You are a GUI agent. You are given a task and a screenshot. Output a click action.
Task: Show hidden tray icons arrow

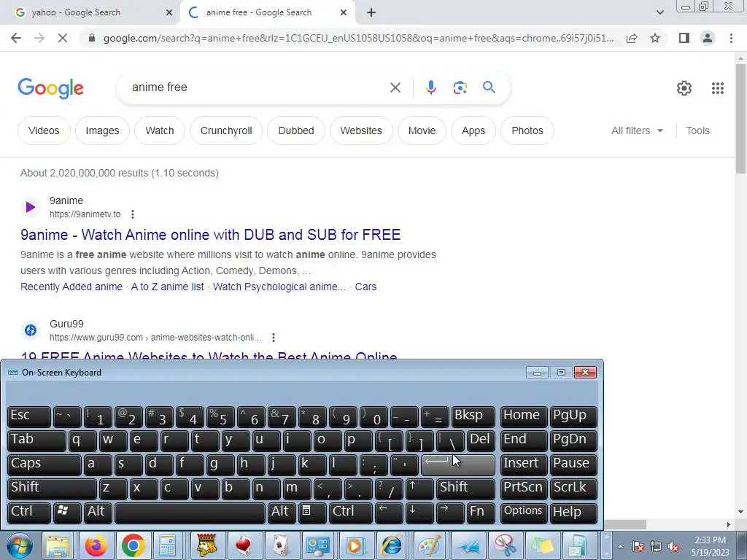[620, 546]
